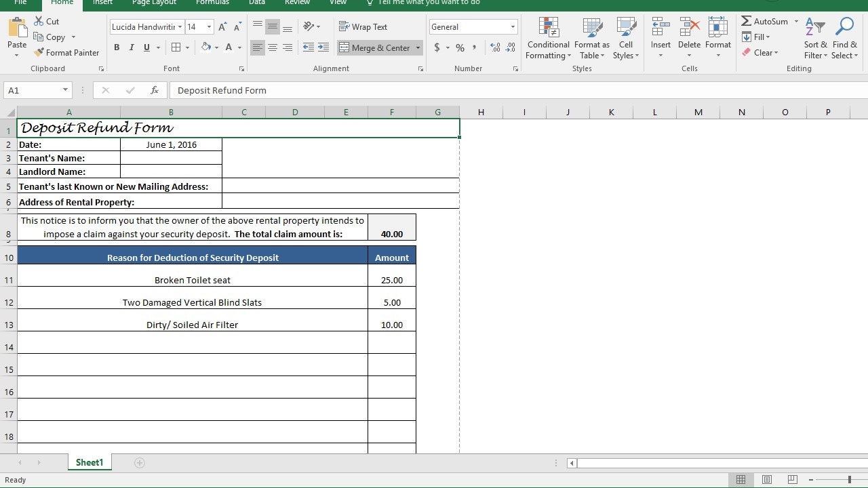Toggle italic formatting

132,47
